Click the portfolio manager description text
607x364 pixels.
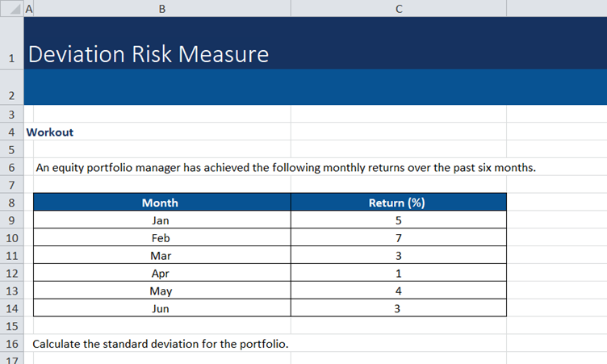[286, 168]
